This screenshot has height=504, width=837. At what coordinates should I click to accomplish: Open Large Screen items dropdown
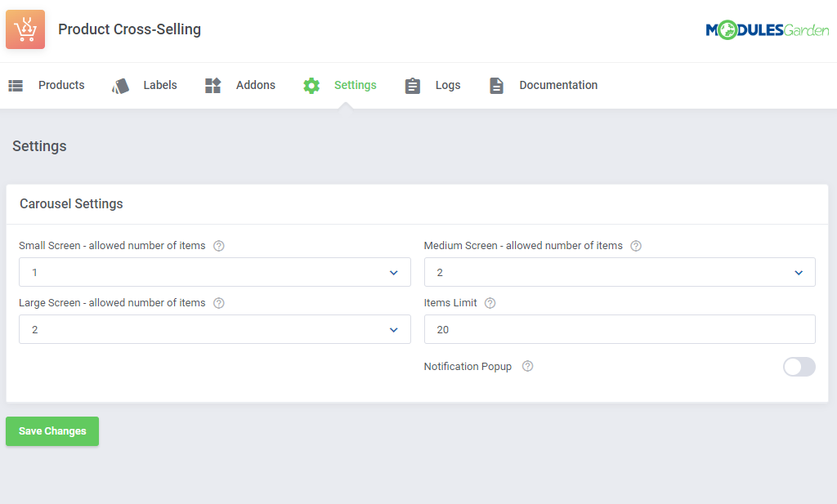tap(215, 329)
